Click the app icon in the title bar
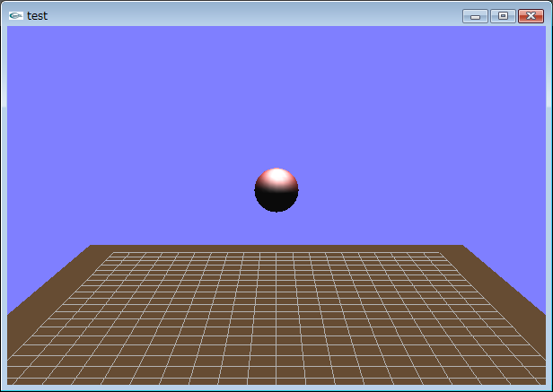 coord(16,15)
